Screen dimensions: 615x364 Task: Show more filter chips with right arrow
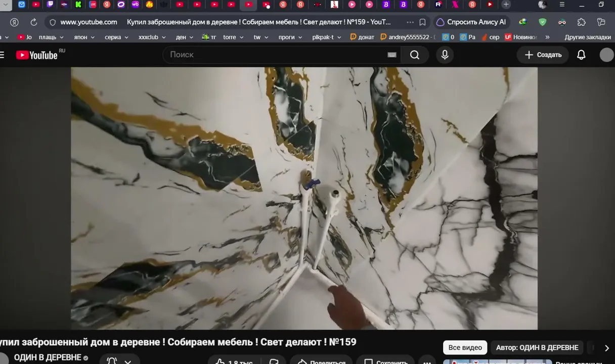click(x=607, y=348)
